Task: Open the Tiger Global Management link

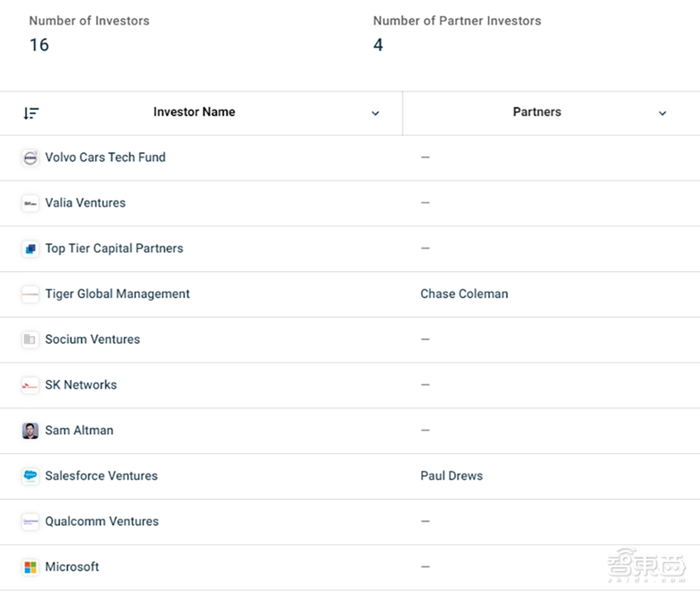Action: 118,294
